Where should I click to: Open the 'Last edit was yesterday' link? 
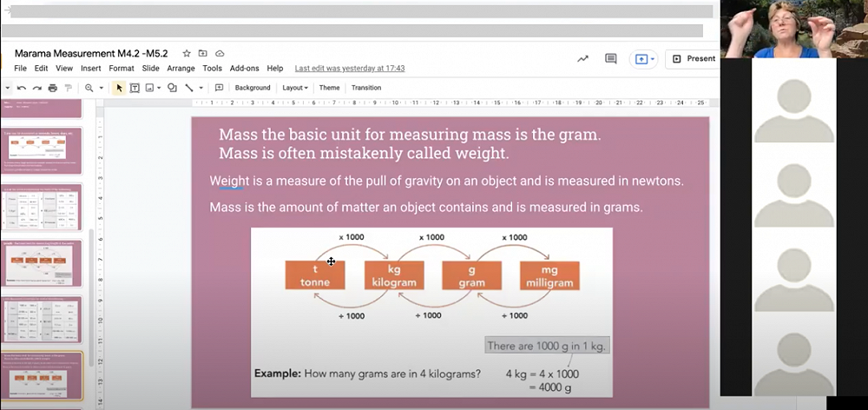tap(349, 68)
